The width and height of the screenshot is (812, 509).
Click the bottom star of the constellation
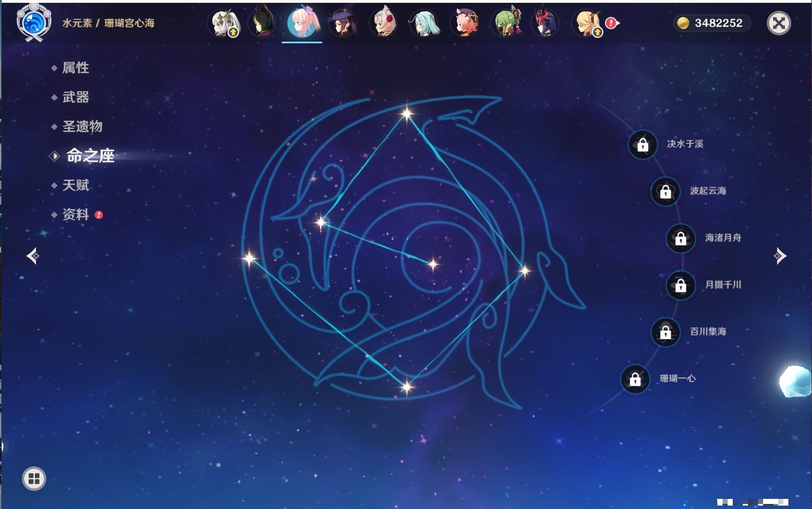(x=407, y=386)
